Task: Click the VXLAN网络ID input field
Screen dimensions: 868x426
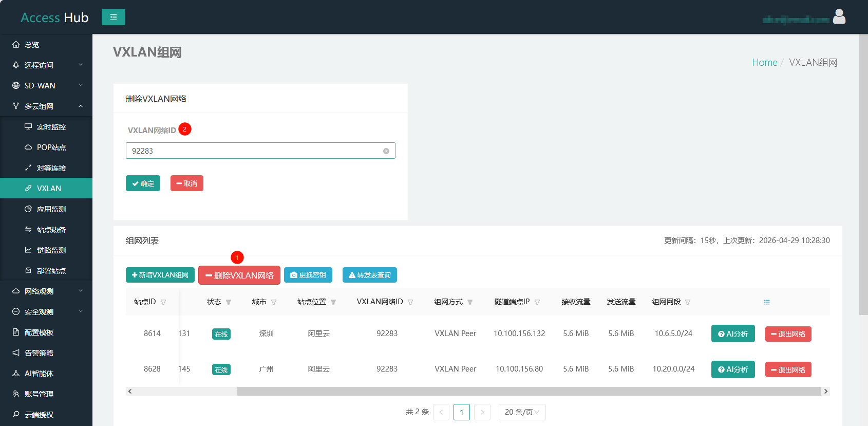Action: (x=260, y=151)
